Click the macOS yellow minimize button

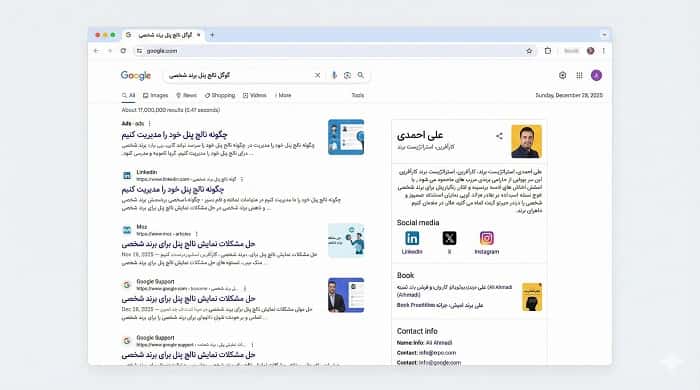click(x=105, y=35)
